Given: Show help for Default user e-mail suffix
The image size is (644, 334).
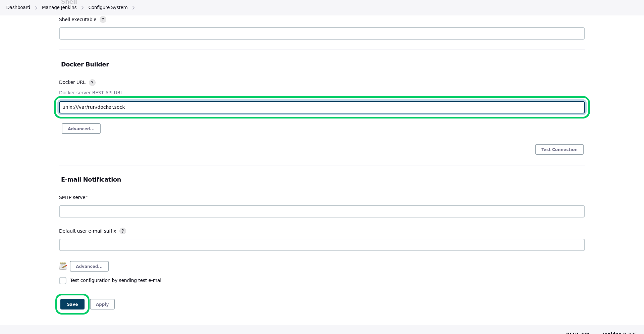Looking at the screenshot, I should [x=123, y=231].
